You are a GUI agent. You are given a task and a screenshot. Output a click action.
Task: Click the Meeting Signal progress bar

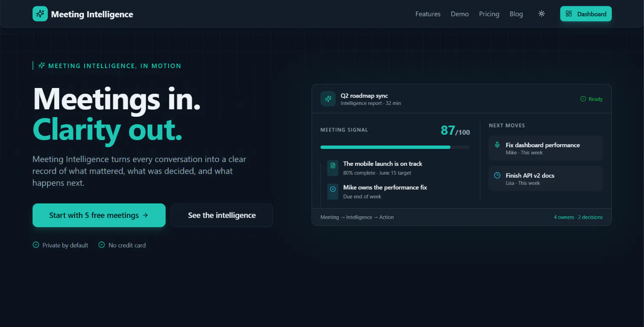(395, 147)
